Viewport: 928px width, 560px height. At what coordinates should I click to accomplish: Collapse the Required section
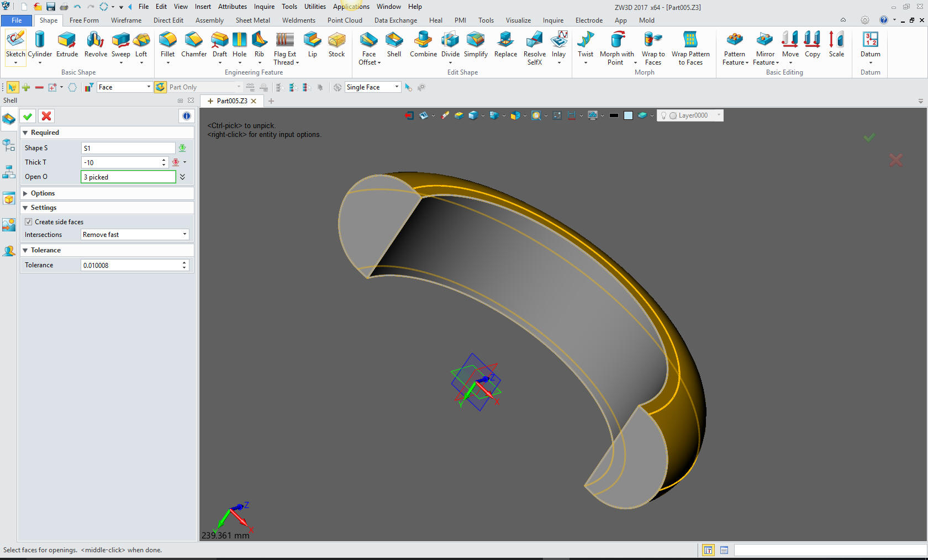pos(25,133)
